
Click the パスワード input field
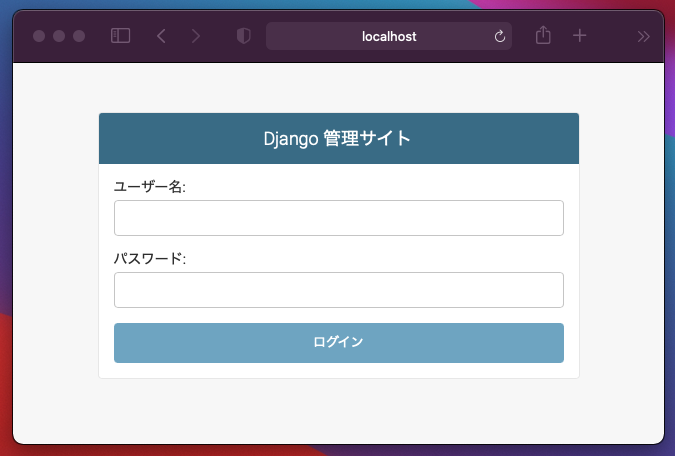point(339,290)
